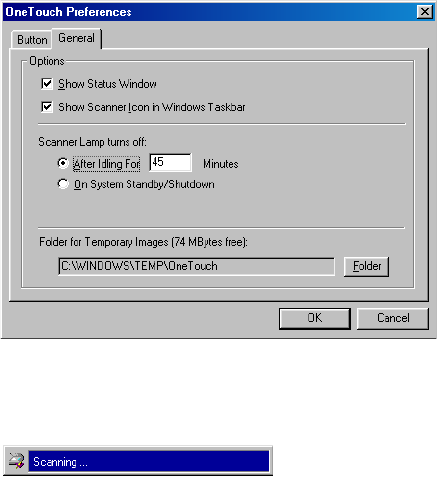This screenshot has height=477, width=437.
Task: Click the blue Scanning progress bar
Action: click(x=149, y=462)
